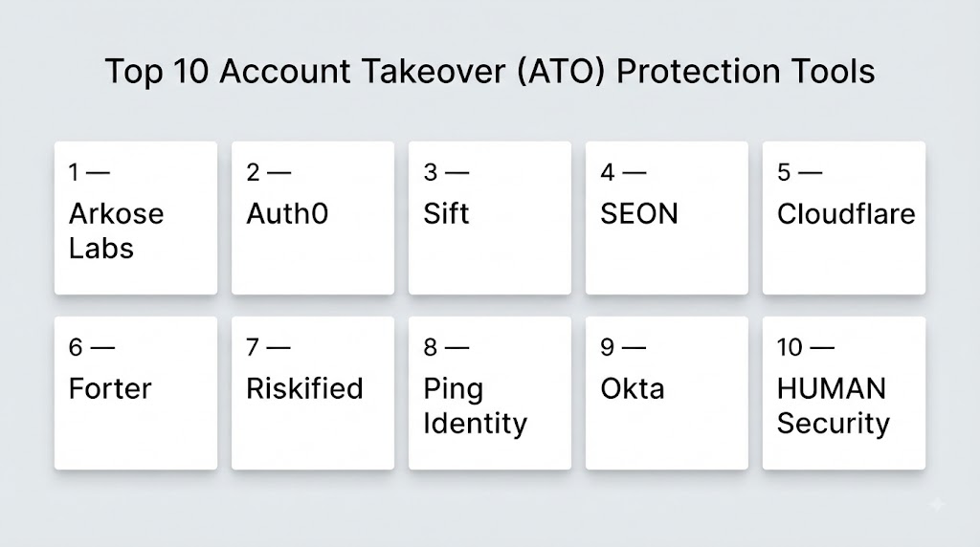Select the Forter card
The height and width of the screenshot is (547, 980).
click(136, 393)
